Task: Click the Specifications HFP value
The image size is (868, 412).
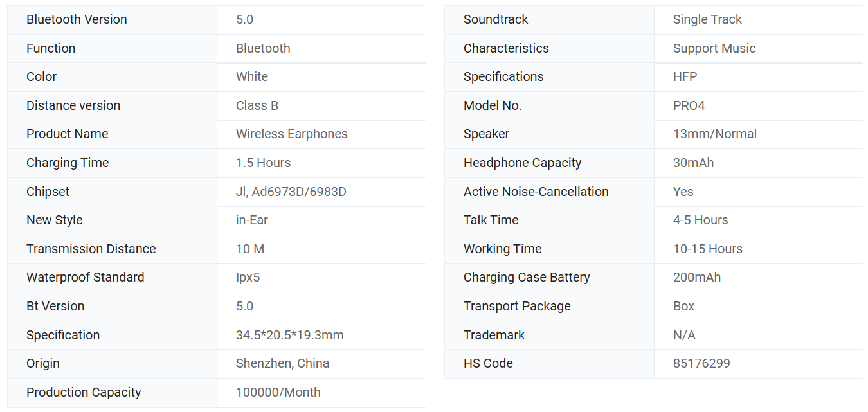Action: pos(685,77)
